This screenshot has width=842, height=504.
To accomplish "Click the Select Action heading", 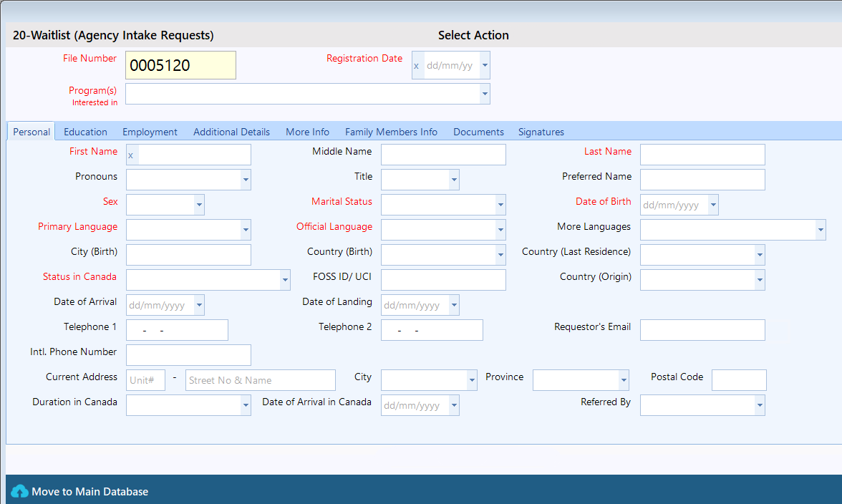I will click(473, 35).
